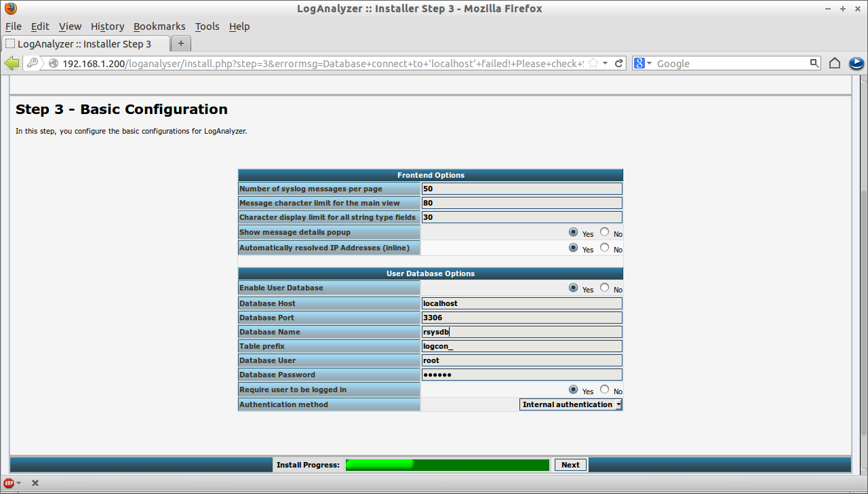868x494 pixels.
Task: Select No for Enable User Database
Action: tap(604, 288)
